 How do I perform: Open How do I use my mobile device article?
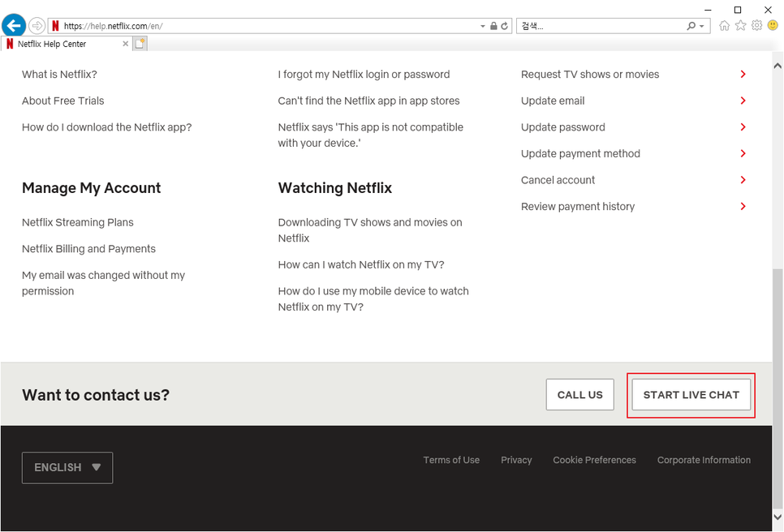373,299
